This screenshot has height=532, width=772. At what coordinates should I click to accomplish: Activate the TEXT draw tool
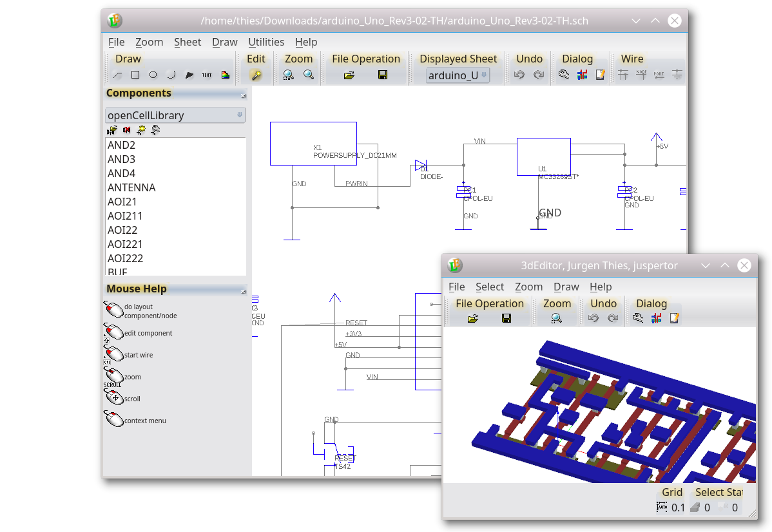pos(207,75)
